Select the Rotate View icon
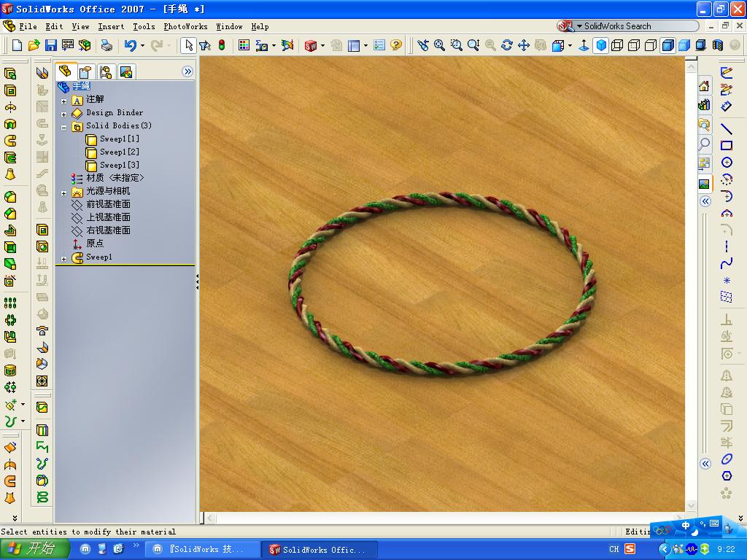The image size is (747, 560). click(x=507, y=45)
